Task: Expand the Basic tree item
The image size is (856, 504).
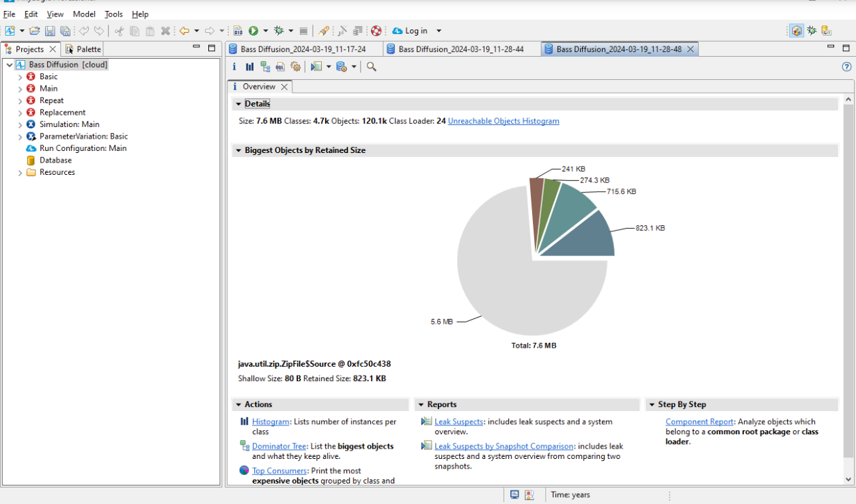Action: tap(20, 77)
